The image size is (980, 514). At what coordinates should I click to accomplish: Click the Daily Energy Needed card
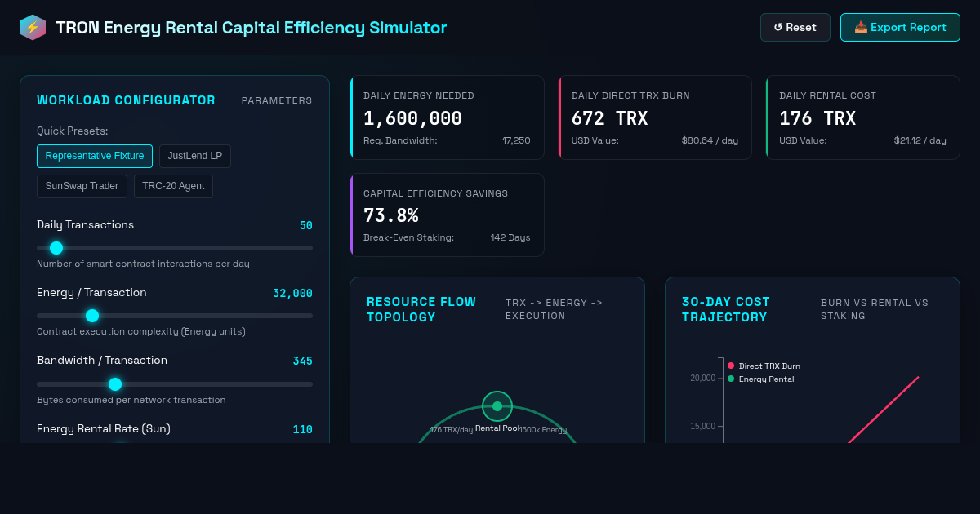447,117
